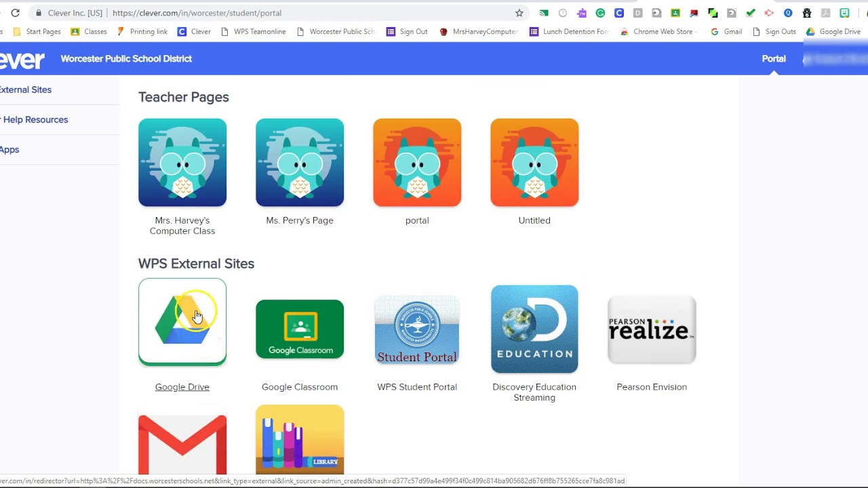Screen dimensions: 868x488
Task: Click the Google Drive text link
Action: coord(182,387)
